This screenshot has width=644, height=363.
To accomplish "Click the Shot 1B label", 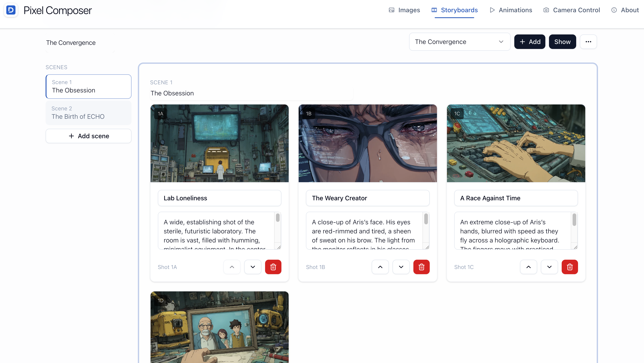I will (x=315, y=267).
